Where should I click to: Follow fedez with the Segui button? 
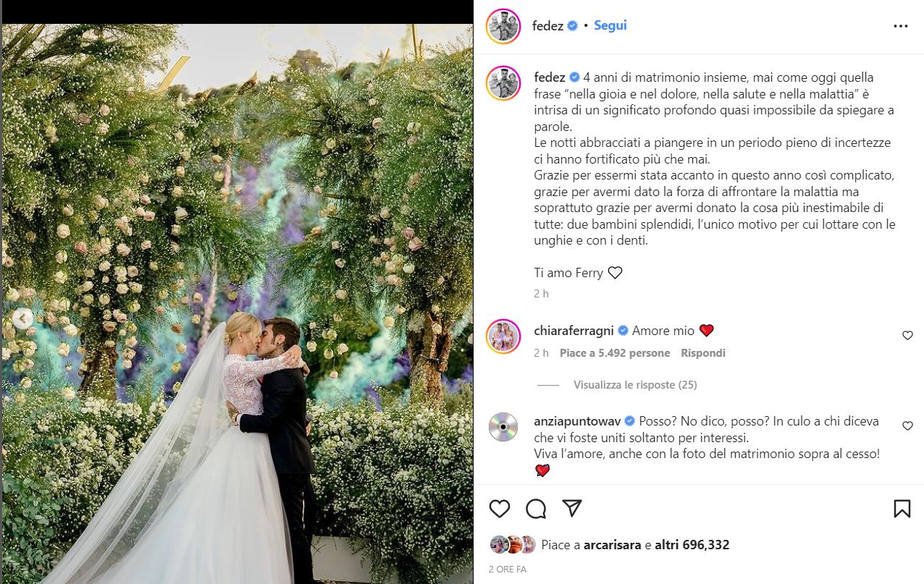[x=610, y=25]
